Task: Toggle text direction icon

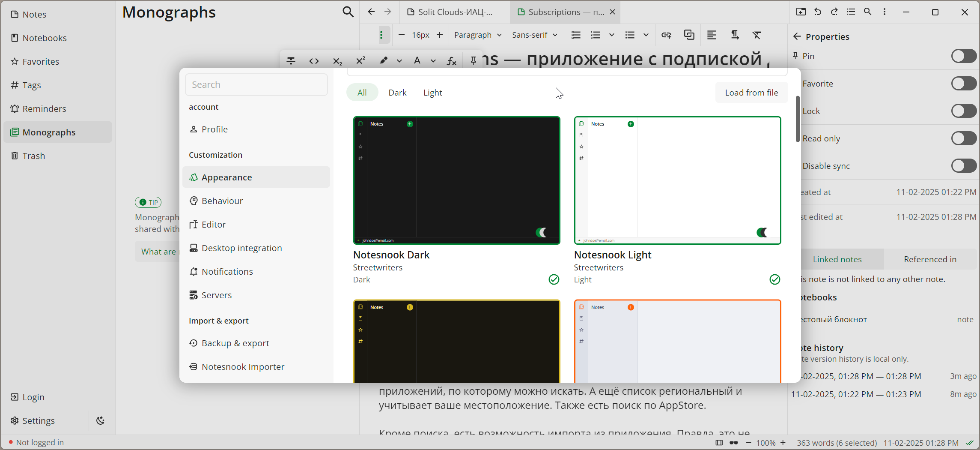Action: tap(735, 35)
